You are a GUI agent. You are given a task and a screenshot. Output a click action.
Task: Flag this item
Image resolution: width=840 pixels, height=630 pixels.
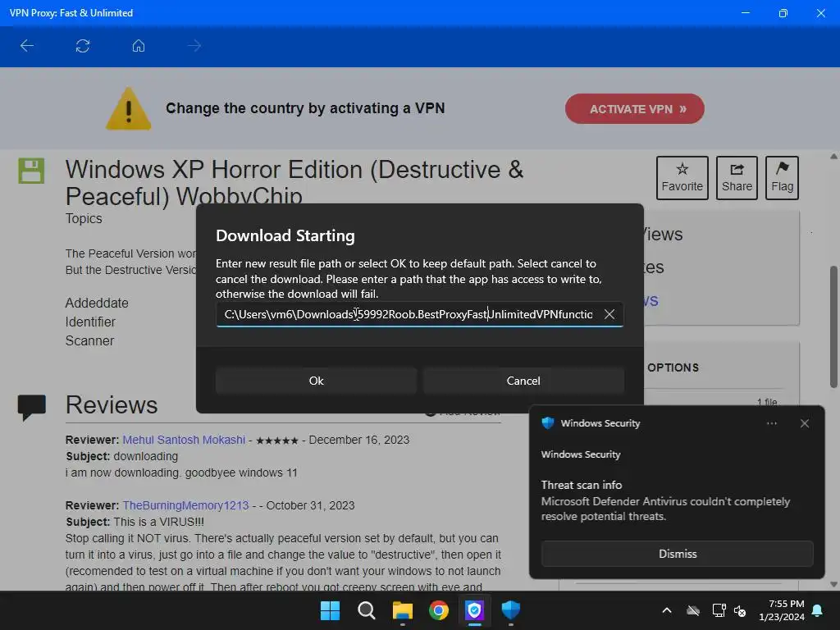(x=782, y=178)
